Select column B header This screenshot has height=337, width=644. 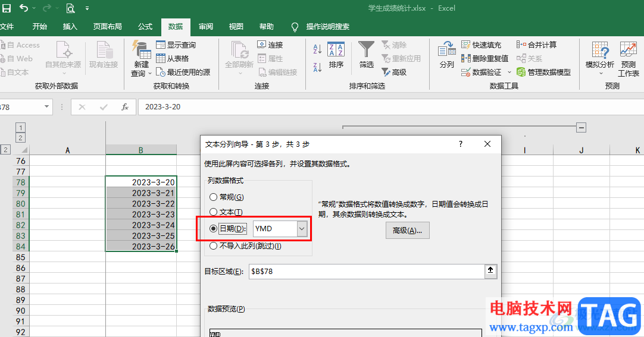click(x=141, y=150)
